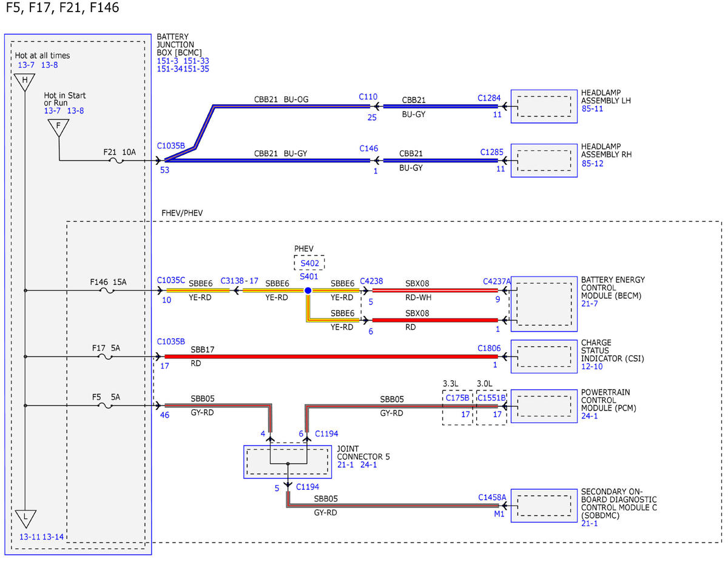Click the H triangle power symbol
The image size is (728, 562).
[x=24, y=82]
